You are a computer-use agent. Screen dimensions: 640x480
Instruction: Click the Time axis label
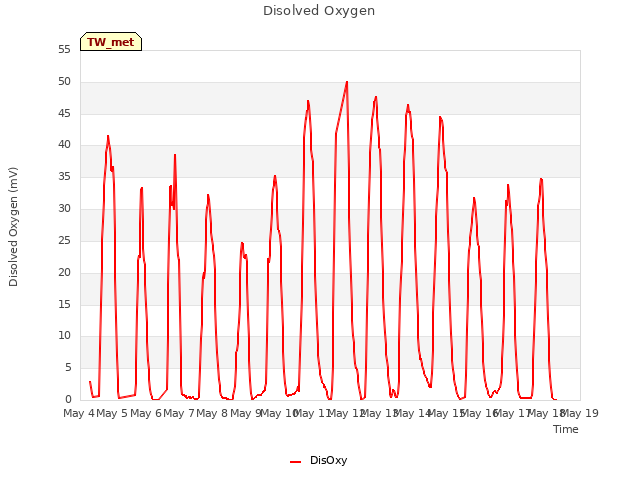[566, 429]
